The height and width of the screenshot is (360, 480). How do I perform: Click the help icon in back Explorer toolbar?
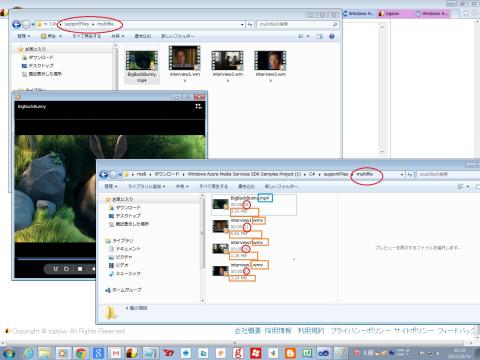pos(332,36)
